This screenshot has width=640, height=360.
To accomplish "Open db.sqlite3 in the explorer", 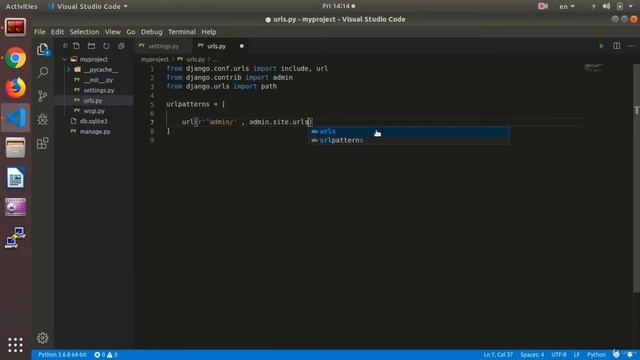I will [93, 121].
